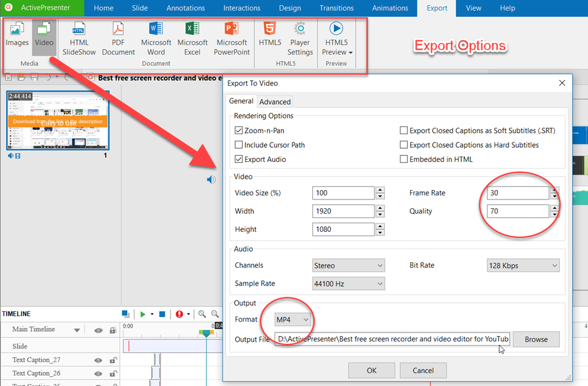The width and height of the screenshot is (588, 386).
Task: Open the Animations ribbon tab
Action: tap(390, 8)
